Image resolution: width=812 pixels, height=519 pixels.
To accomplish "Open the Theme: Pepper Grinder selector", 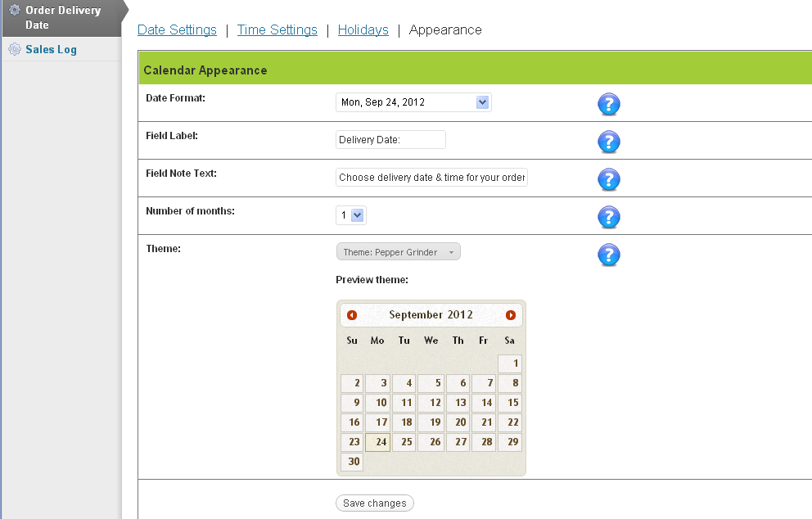I will pos(398,252).
